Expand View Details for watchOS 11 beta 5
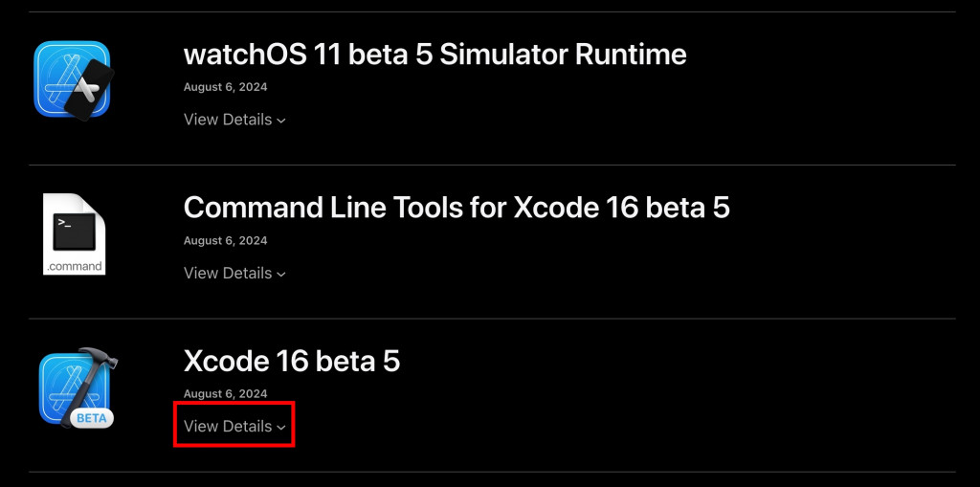Screen dimensions: 980x487 pos(228,120)
